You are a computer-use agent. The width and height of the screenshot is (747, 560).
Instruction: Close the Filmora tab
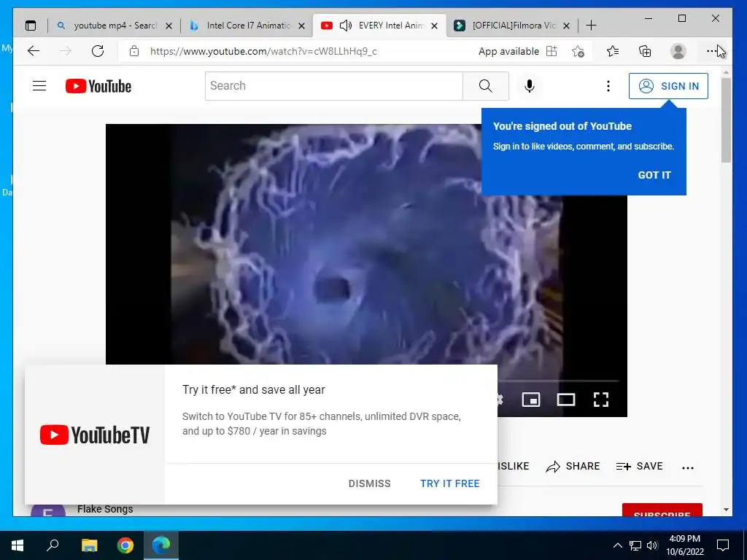tap(566, 26)
